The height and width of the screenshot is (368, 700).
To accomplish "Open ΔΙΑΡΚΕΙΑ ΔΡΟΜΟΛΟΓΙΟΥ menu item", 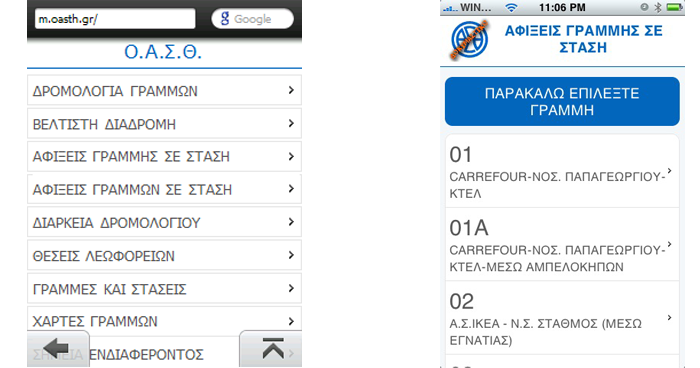I will [164, 222].
